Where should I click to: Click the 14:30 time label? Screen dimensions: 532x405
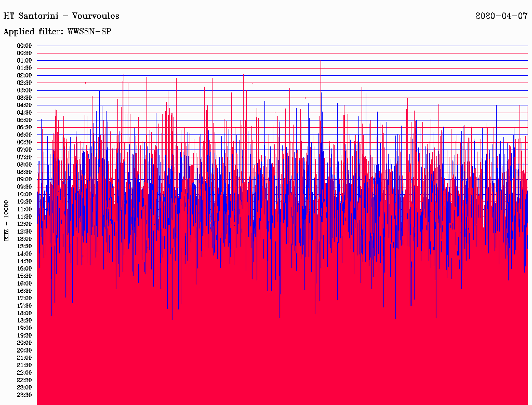click(24, 261)
